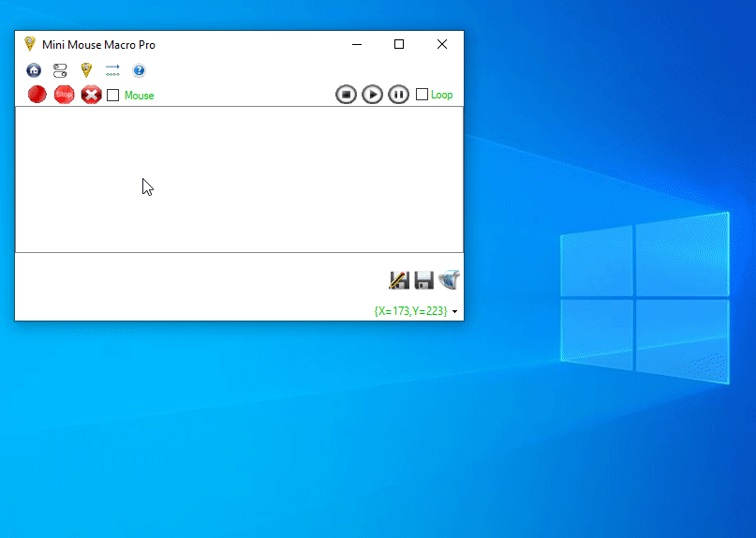
Task: Click the app icon in the title bar
Action: click(30, 44)
